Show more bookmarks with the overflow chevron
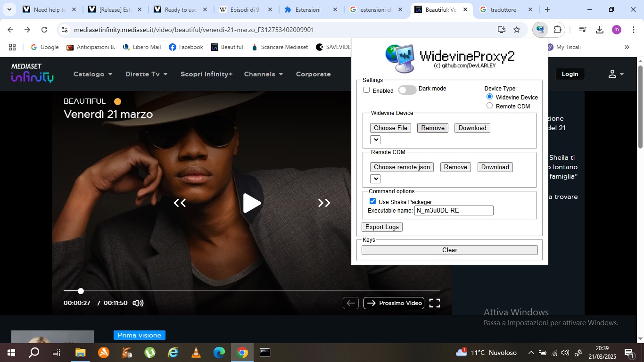Image resolution: width=644 pixels, height=362 pixels. (627, 47)
